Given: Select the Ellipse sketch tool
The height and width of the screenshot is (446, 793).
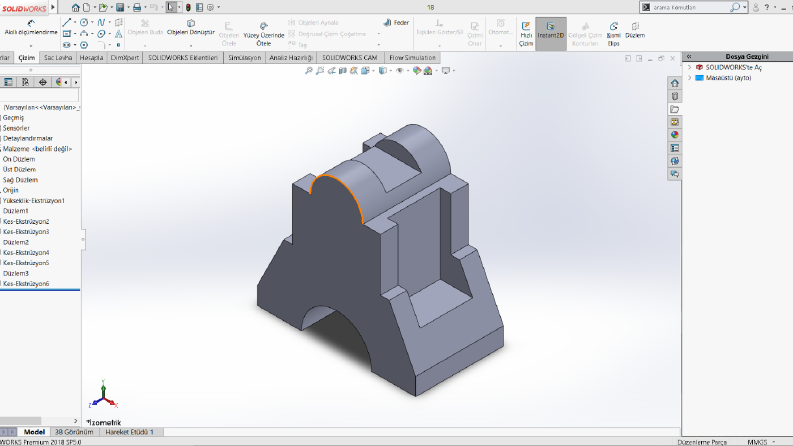Looking at the screenshot, I should [x=101, y=33].
